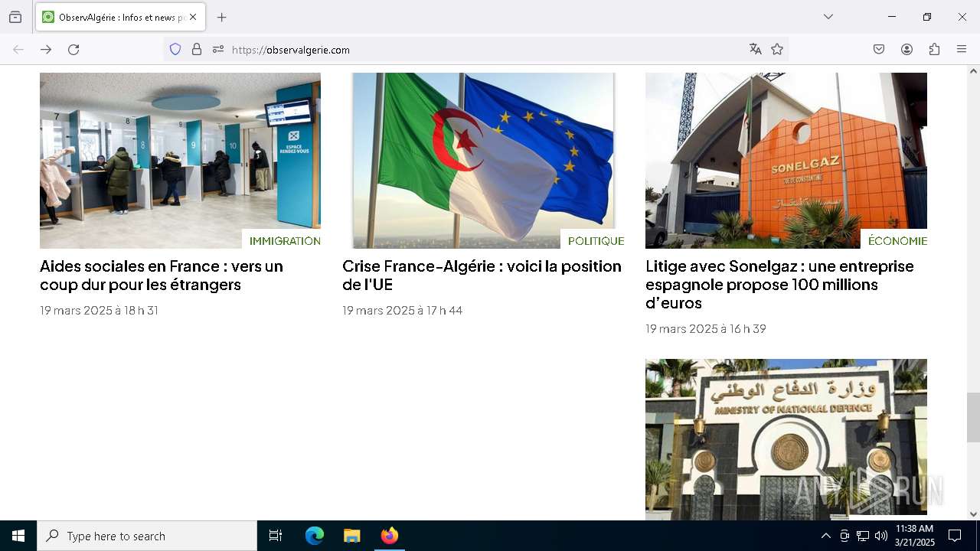
Task: Open File Explorer from taskbar
Action: (x=351, y=536)
